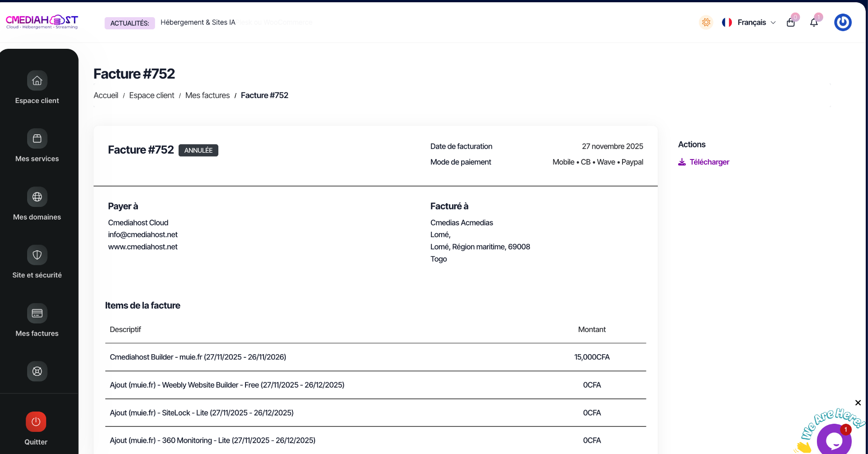This screenshot has width=868, height=454.
Task: Open the Espace client home icon
Action: click(37, 80)
